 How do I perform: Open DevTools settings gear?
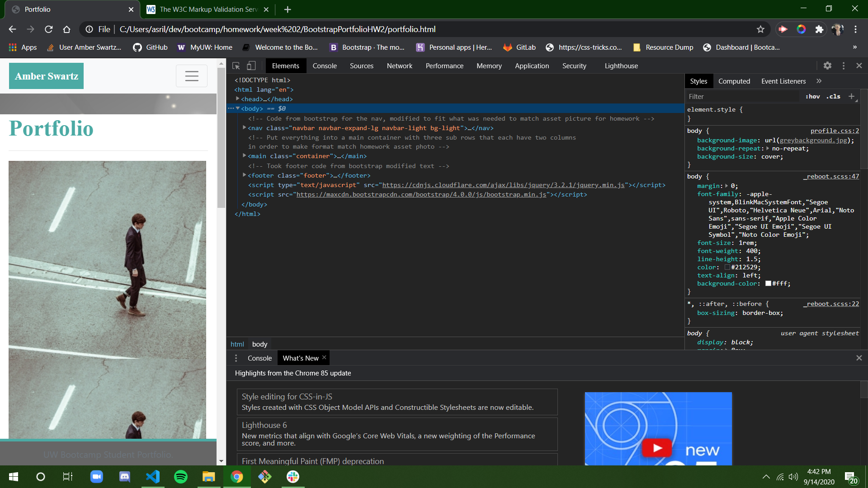[827, 66]
